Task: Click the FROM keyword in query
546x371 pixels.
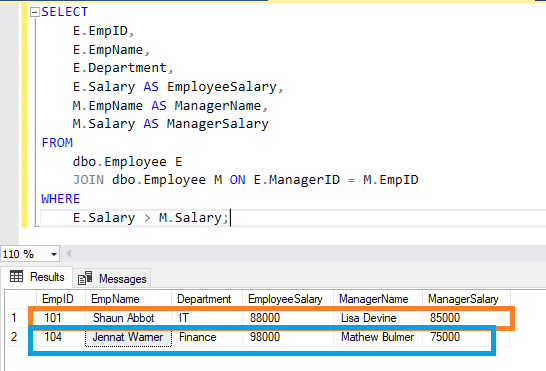Action: [57, 143]
